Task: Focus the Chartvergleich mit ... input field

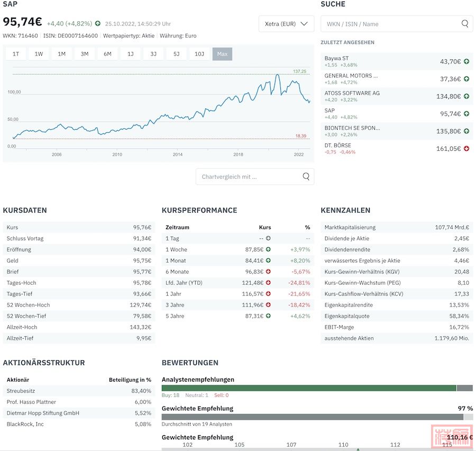Action: [x=255, y=177]
